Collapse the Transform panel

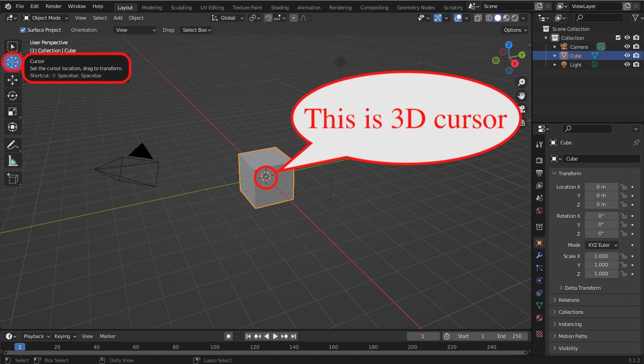(x=594, y=174)
